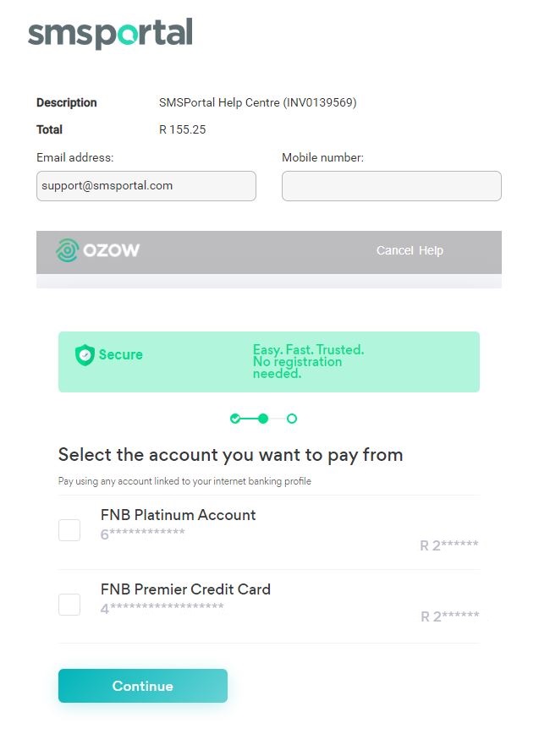Expand the FNB Premier Credit Card row details
Image resolution: width=539 pixels, height=756 pixels.
tap(185, 589)
